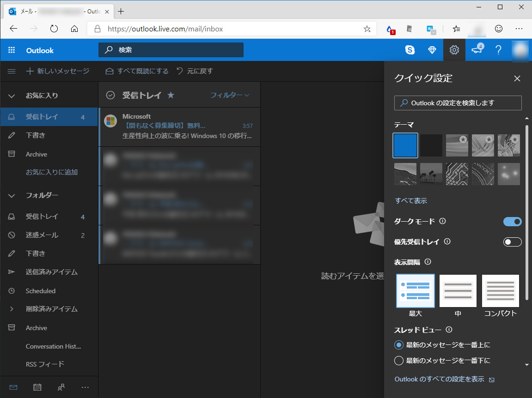Switch to the Calendar view

pos(37,387)
